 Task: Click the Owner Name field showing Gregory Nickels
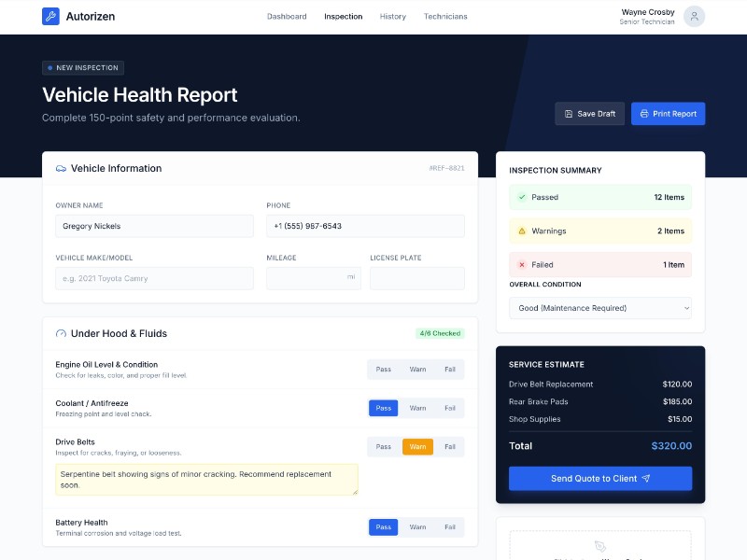(x=154, y=225)
